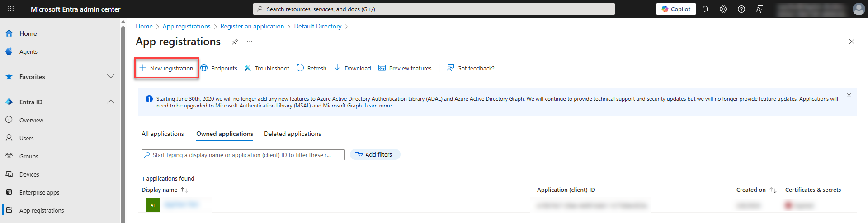This screenshot has height=223, width=868.
Task: Download the applications list
Action: tap(352, 68)
